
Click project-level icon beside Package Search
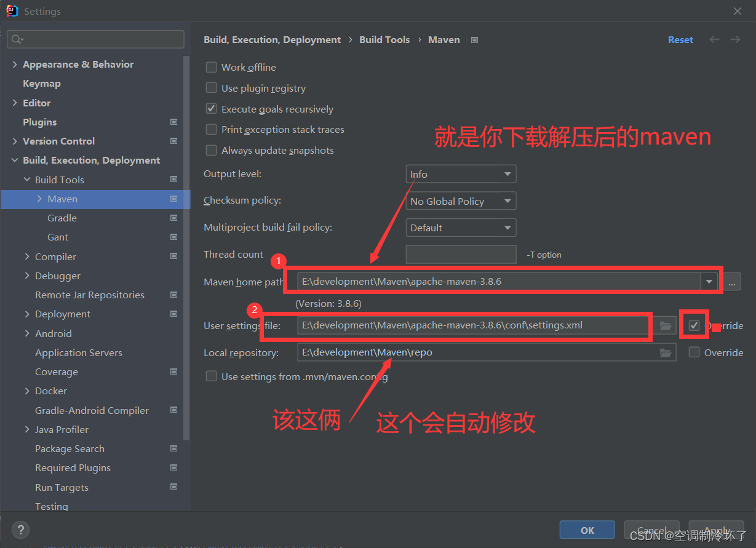pos(173,448)
